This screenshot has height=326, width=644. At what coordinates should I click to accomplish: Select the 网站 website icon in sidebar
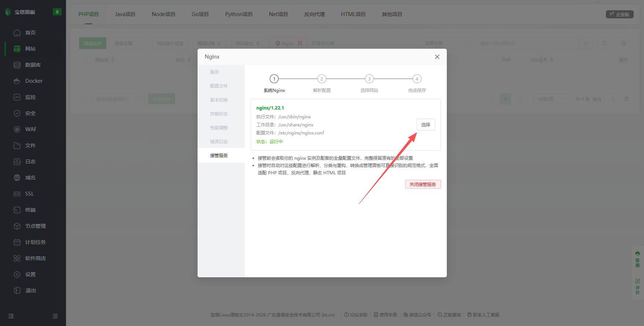[x=17, y=49]
